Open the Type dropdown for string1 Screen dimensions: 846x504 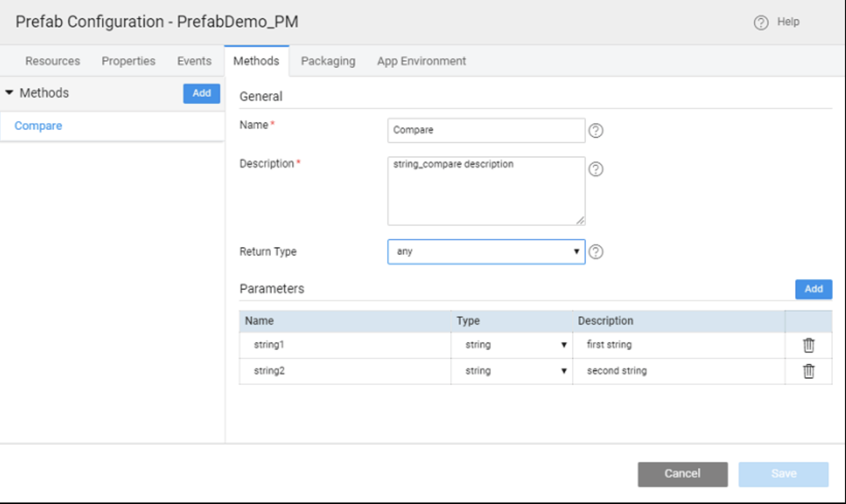click(x=511, y=345)
